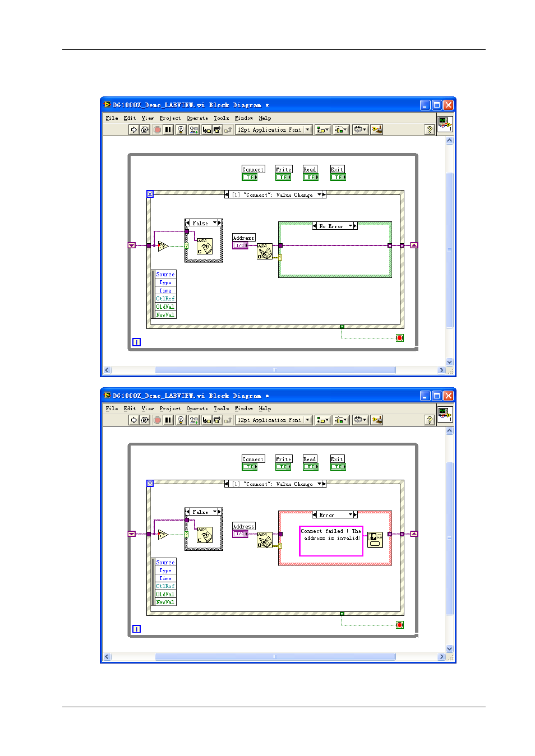The image size is (535, 756).
Task: Click Abort Execution in the top window toolbar
Action: (x=158, y=129)
